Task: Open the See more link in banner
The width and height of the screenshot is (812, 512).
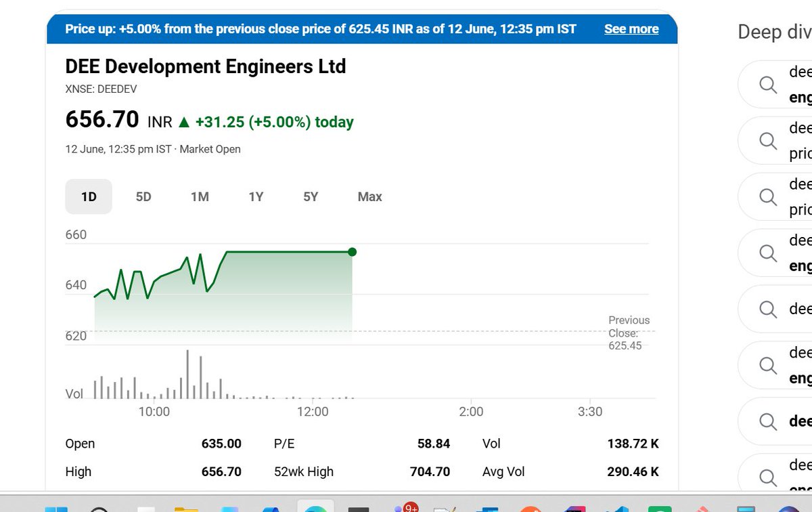Action: pos(631,29)
